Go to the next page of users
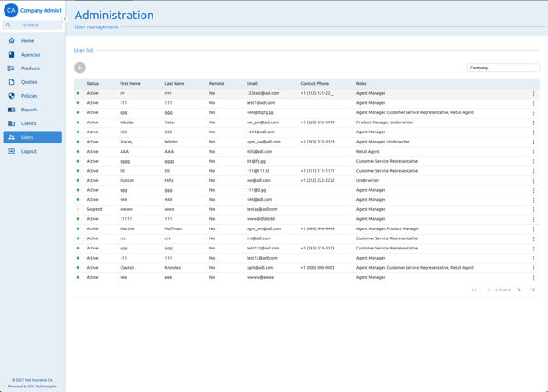The width and height of the screenshot is (548, 392). coord(519,290)
